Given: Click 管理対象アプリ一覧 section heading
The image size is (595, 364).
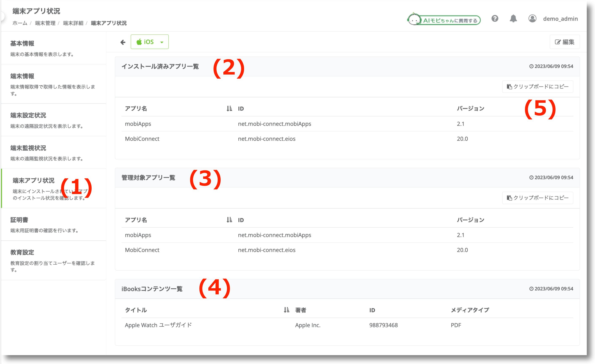Looking at the screenshot, I should [148, 178].
